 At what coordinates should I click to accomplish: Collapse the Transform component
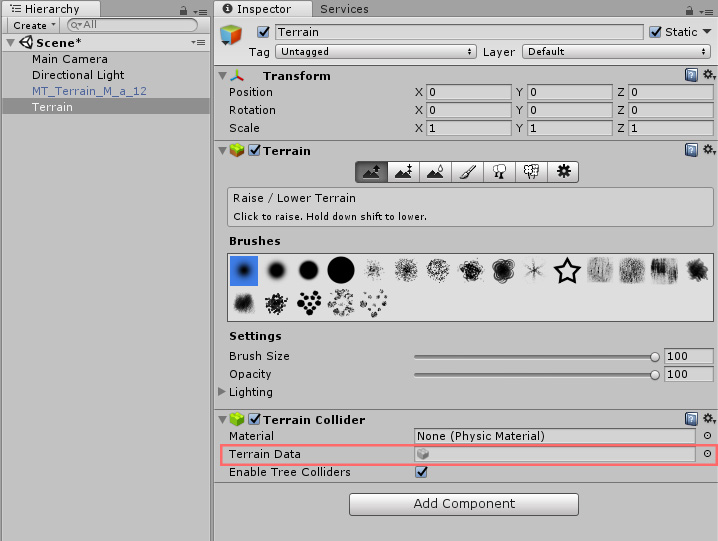click(223, 76)
